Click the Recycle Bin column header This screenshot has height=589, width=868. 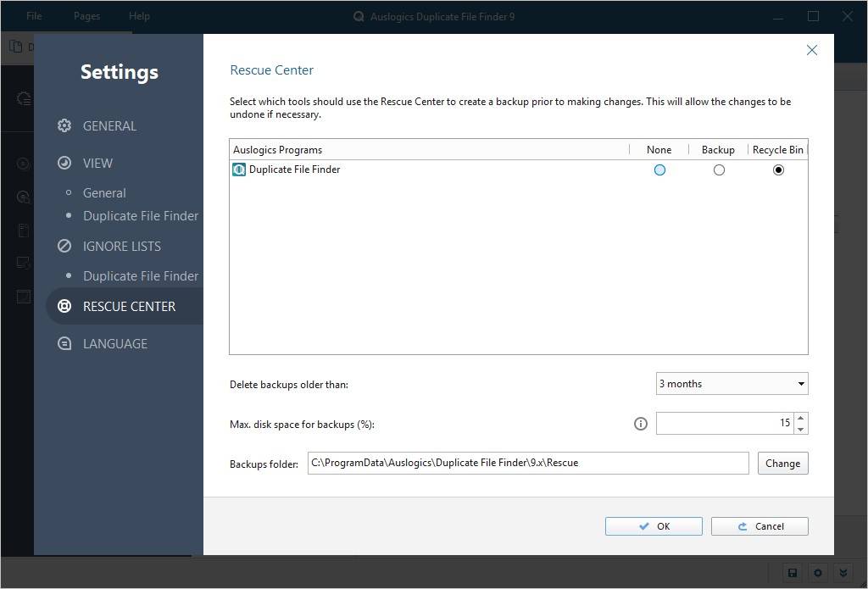tap(778, 149)
